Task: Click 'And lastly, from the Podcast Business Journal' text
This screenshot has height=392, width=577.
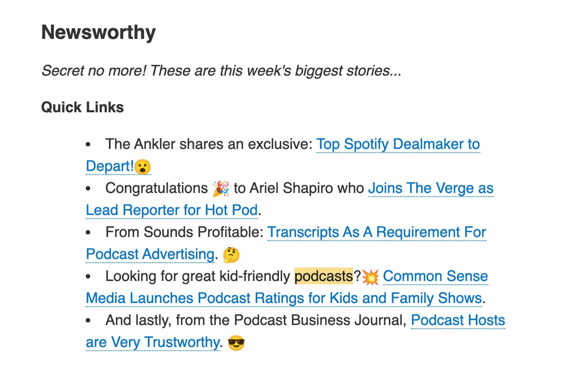Action: point(256,320)
